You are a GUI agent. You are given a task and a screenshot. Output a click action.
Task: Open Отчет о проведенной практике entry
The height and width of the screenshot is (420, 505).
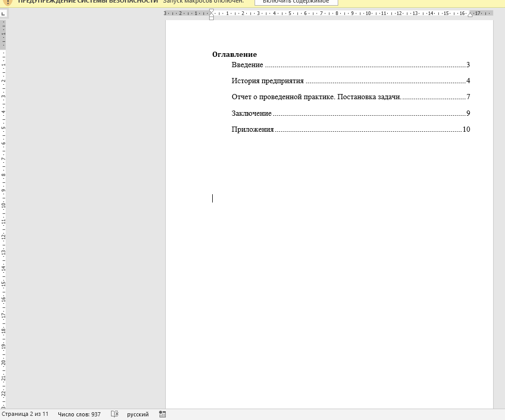coord(316,97)
